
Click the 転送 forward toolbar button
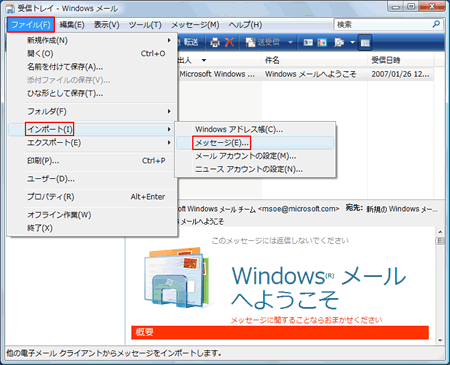[189, 42]
